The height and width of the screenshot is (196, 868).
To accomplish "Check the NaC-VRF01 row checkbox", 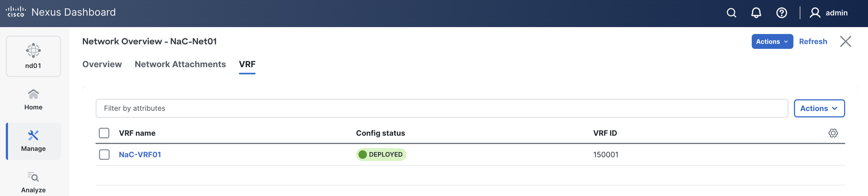I will pos(104,155).
